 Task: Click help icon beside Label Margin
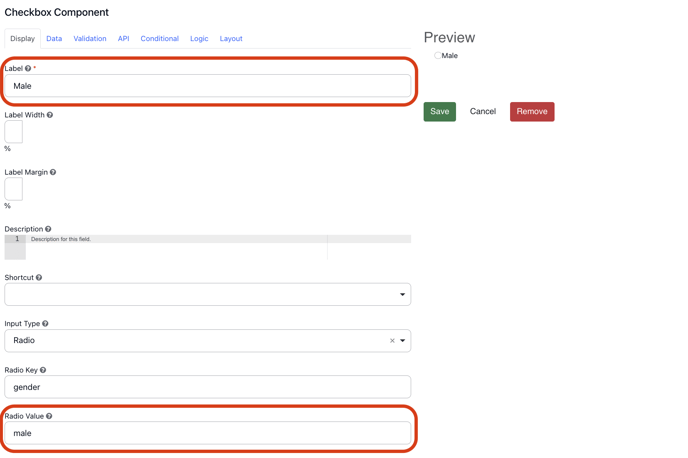[53, 172]
